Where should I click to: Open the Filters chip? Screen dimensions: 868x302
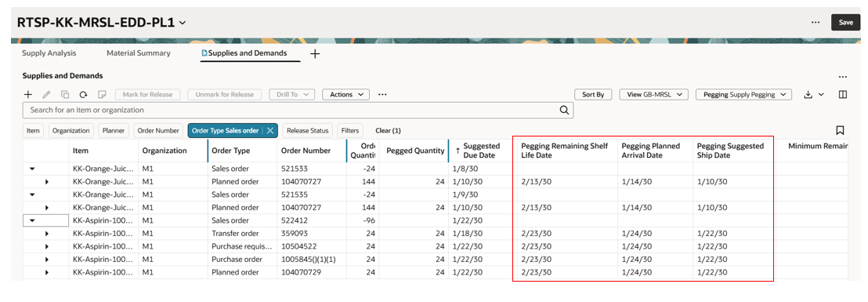350,131
